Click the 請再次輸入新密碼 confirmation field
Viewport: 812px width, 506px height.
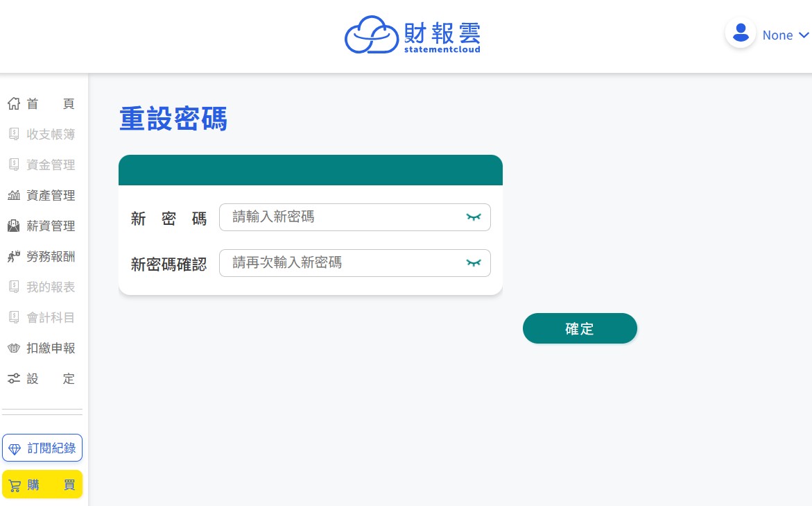[340, 263]
